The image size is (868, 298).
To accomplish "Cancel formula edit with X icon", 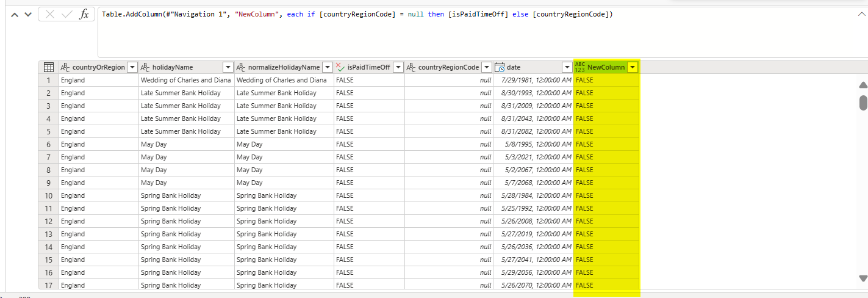I will (x=50, y=14).
